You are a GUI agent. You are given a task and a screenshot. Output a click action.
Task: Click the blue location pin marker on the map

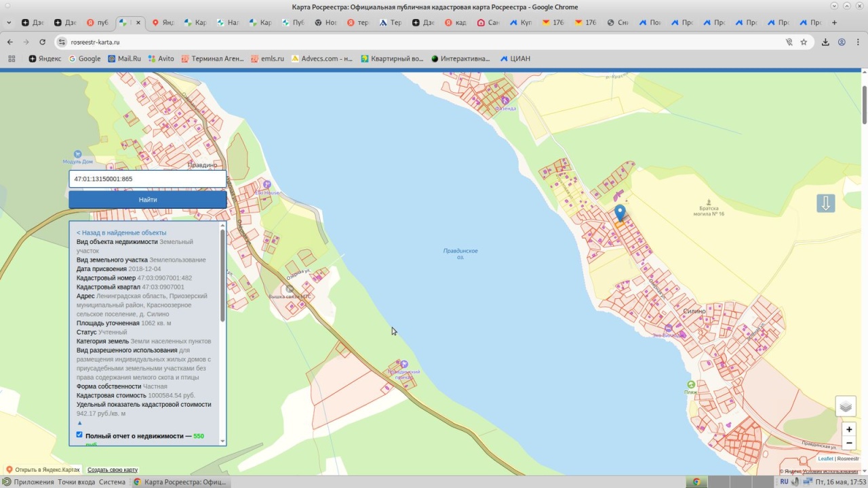[x=620, y=214]
